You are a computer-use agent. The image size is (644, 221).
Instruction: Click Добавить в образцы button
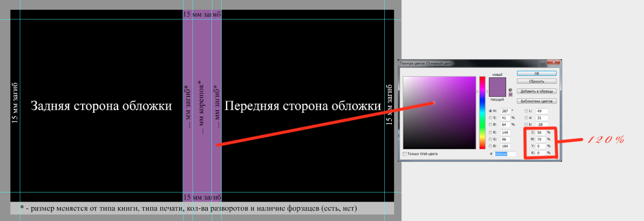537,91
